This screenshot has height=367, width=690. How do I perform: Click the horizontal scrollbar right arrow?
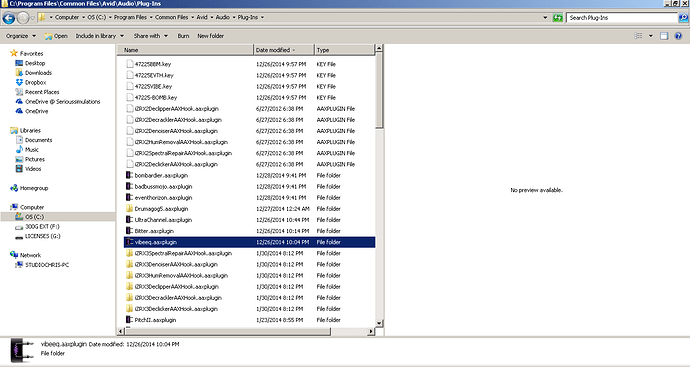click(x=371, y=331)
